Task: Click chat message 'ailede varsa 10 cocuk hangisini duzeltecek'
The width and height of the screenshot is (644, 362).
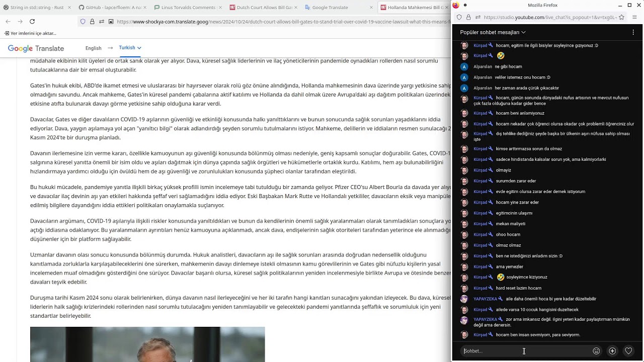Action: click(537, 310)
